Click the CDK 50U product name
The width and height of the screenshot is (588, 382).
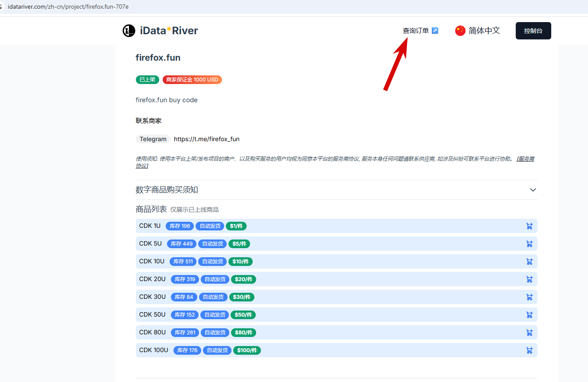152,314
